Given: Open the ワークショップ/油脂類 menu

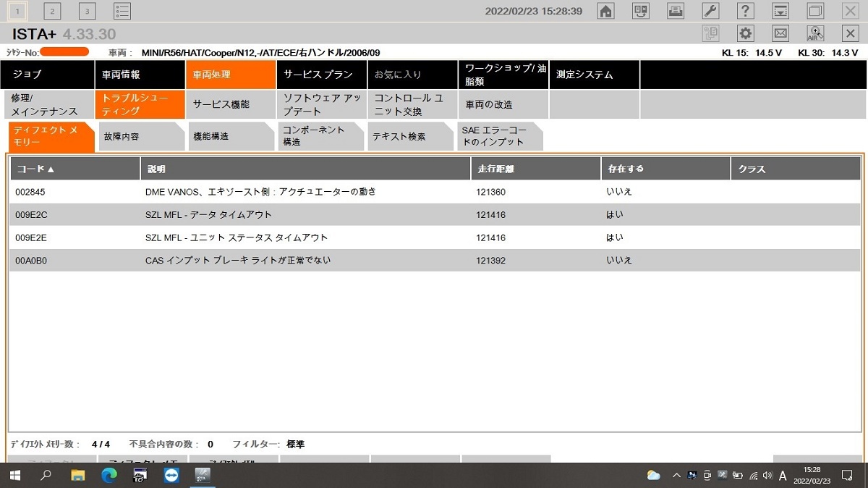Looking at the screenshot, I should [503, 75].
